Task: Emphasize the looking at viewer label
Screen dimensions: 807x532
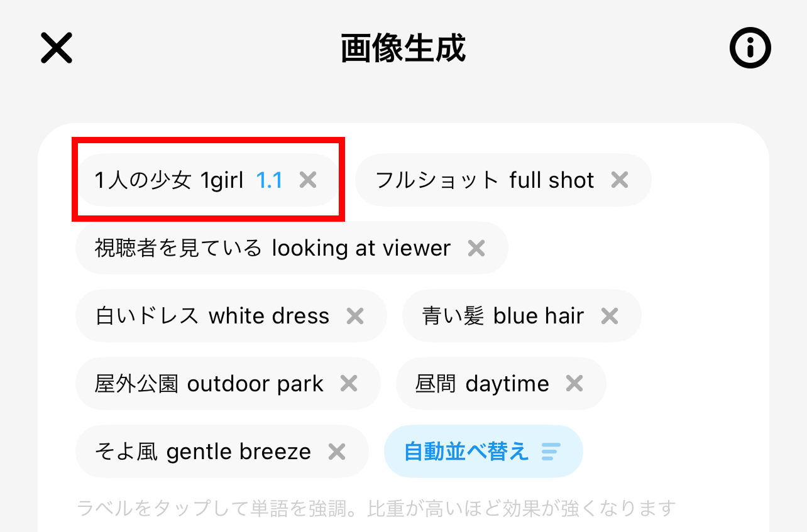Action: (272, 249)
